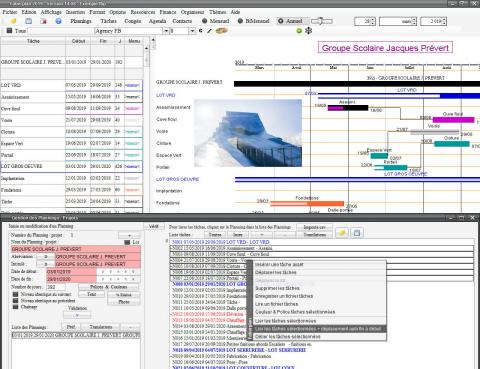Click the yellow highlighter icon in Gestion des Plannings
480x369 pixels.
(x=342, y=233)
